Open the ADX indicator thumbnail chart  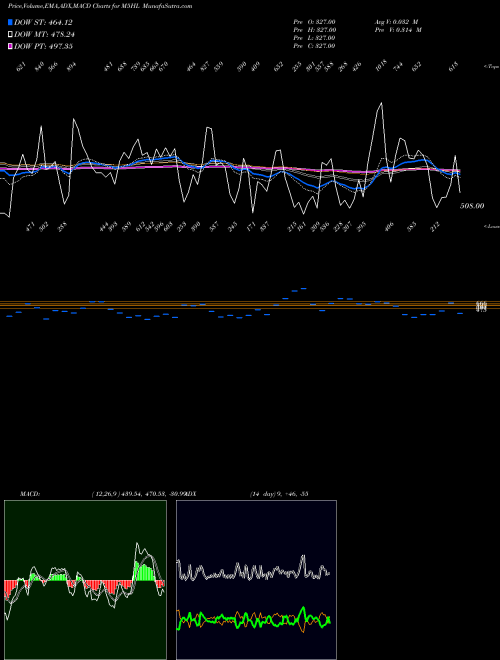(x=256, y=580)
